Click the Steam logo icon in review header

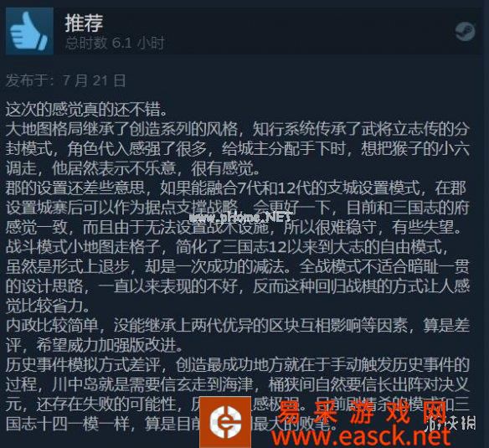[x=465, y=32]
